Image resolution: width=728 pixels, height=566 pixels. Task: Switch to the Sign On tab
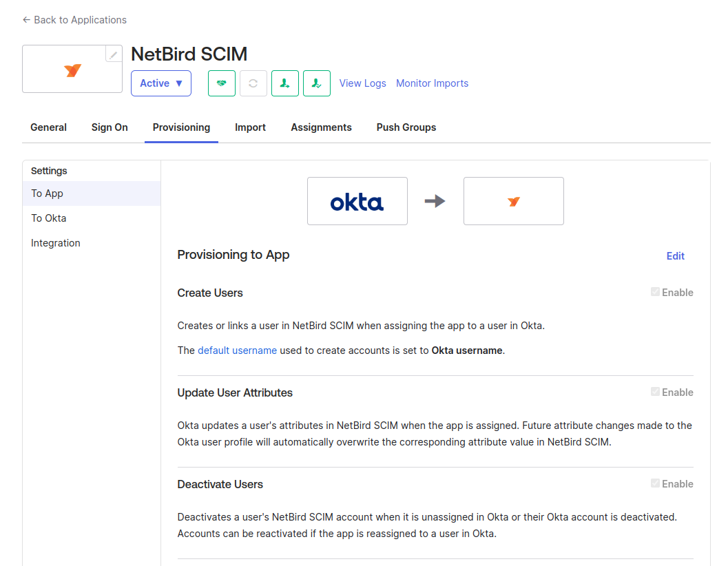point(110,127)
